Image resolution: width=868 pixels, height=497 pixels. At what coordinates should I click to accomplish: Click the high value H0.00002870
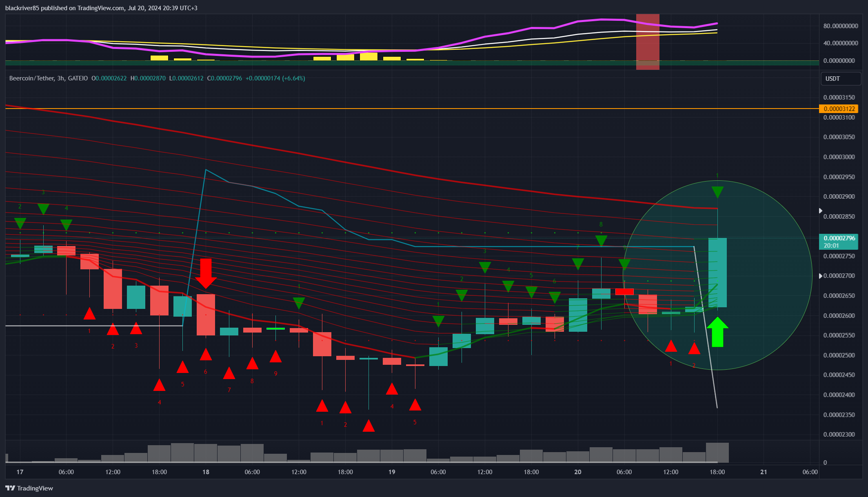(x=148, y=78)
